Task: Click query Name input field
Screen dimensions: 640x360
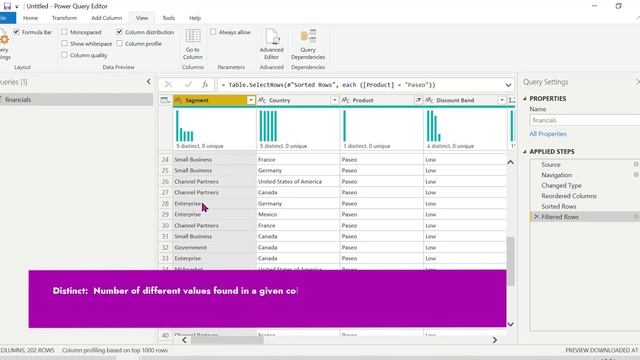Action: 584,120
